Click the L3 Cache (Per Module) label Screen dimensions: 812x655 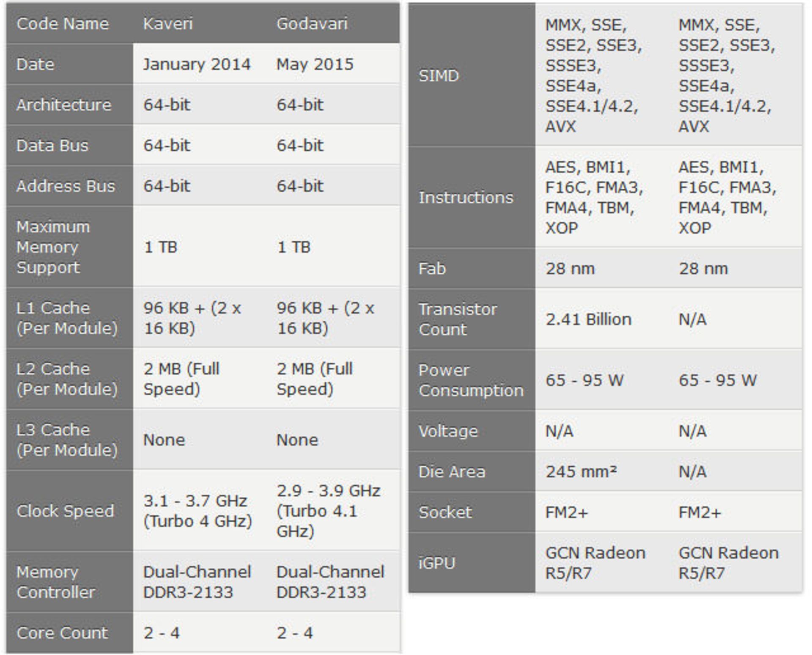point(70,440)
